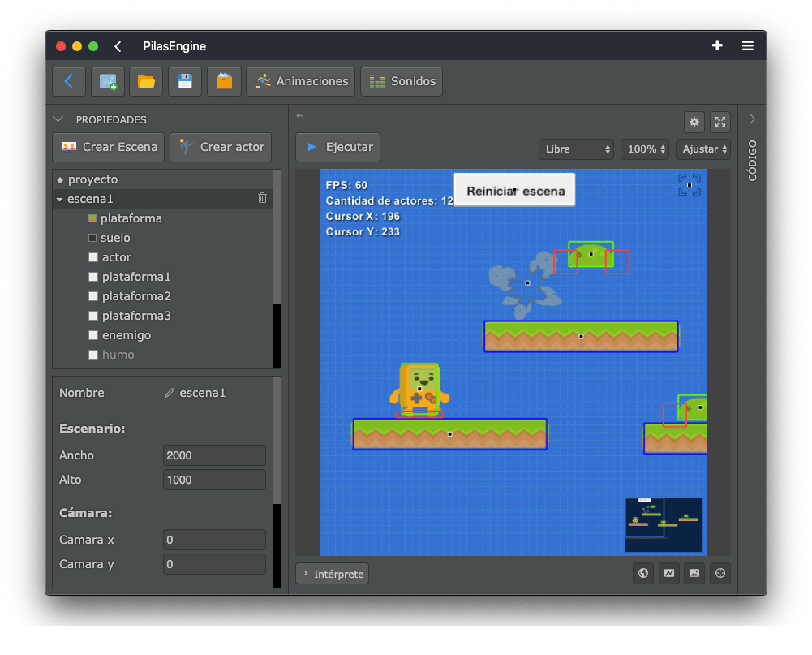Select plataforma1 in the tree
This screenshot has height=655, width=812.
point(136,277)
